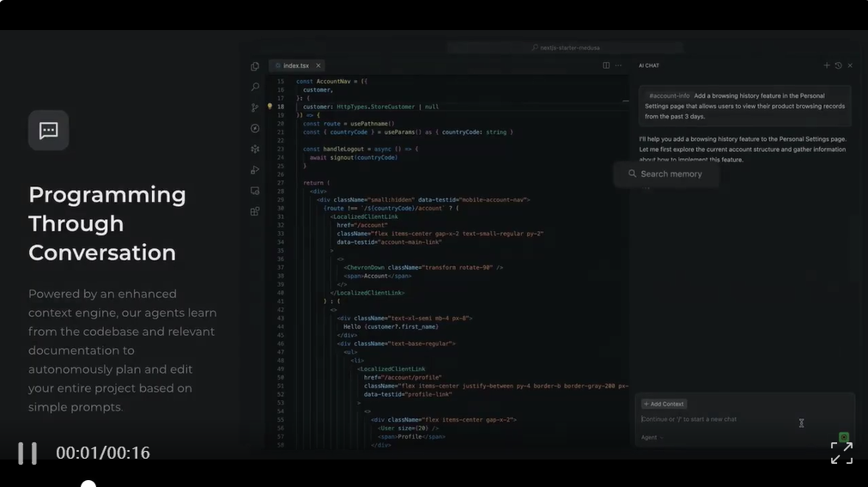Click the lightbulb code action on line 18
The width and height of the screenshot is (868, 487).
[270, 107]
